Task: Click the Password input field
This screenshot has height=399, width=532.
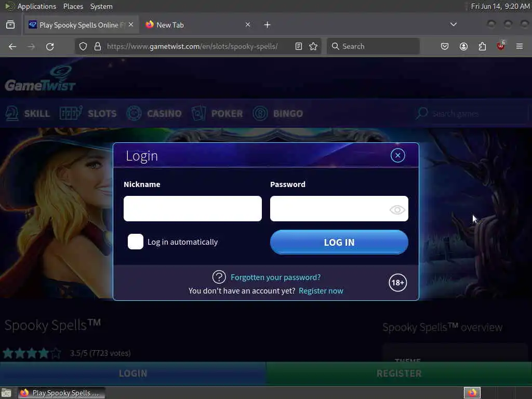Action: (339, 209)
